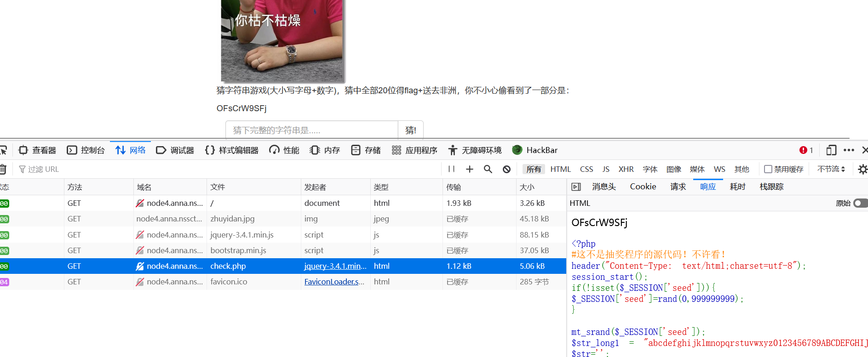868x357 pixels.
Task: Open the 应用程序 application tab
Action: point(414,150)
